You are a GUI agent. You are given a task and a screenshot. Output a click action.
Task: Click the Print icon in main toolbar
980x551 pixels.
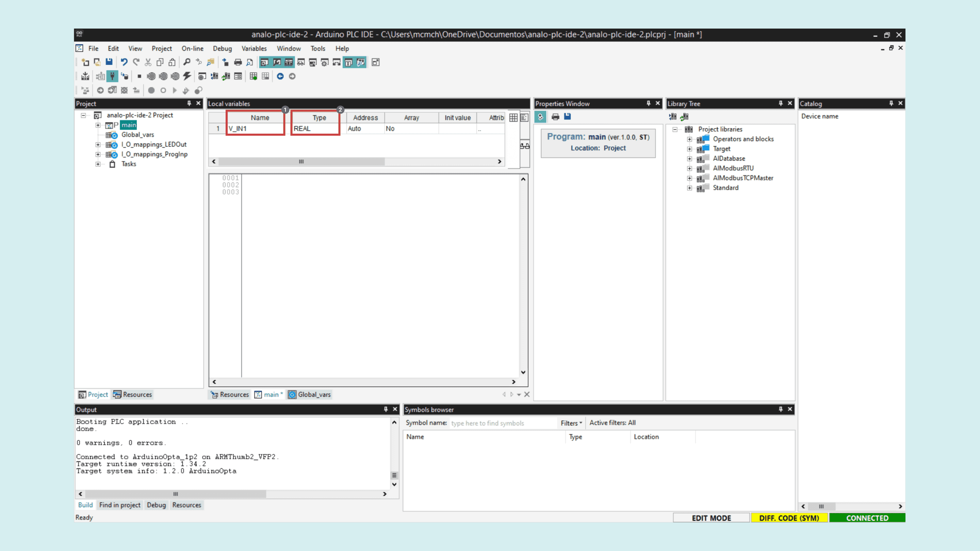pos(238,62)
